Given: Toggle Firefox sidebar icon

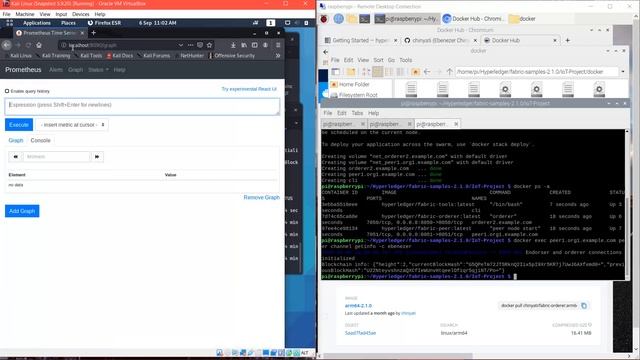Looking at the screenshot, I should pyautogui.click(x=255, y=45).
